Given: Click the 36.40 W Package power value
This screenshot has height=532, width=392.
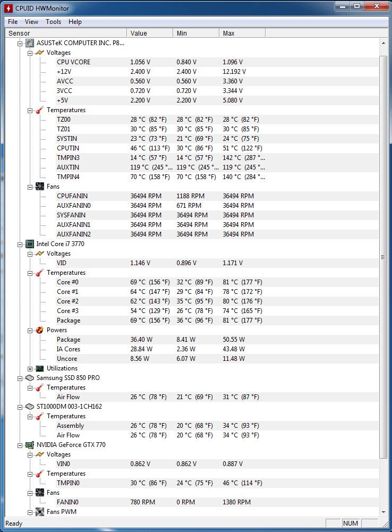Looking at the screenshot, I should pyautogui.click(x=141, y=340).
